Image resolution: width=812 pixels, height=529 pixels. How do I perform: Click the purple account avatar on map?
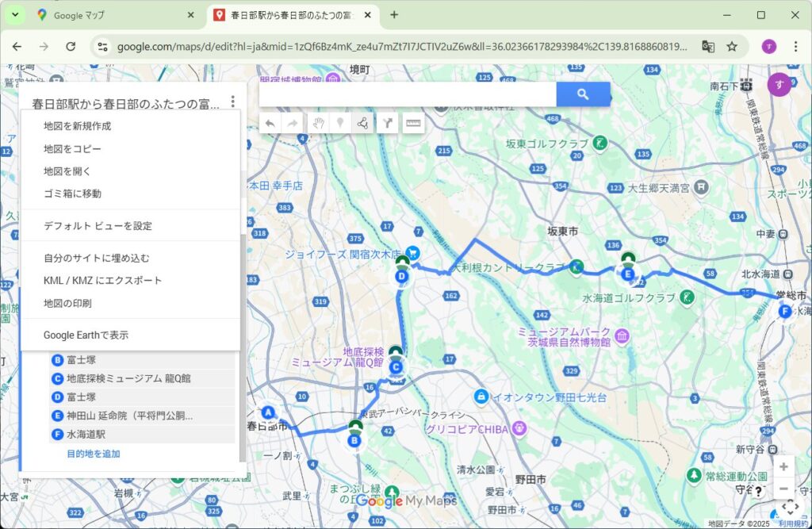tap(779, 84)
